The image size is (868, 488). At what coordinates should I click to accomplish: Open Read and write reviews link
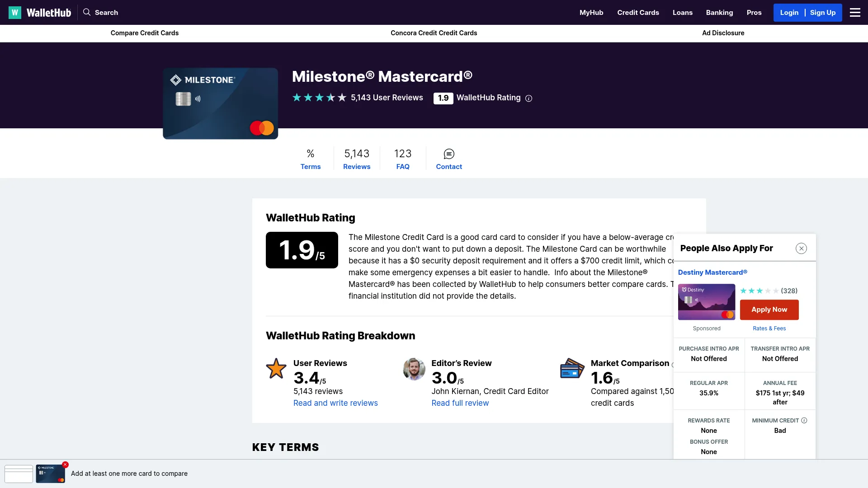[335, 403]
